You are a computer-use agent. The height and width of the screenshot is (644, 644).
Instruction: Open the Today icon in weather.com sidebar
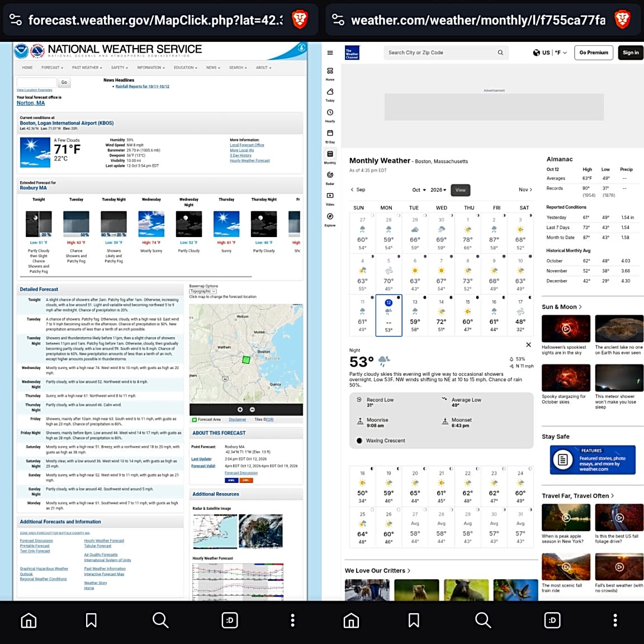click(x=330, y=94)
